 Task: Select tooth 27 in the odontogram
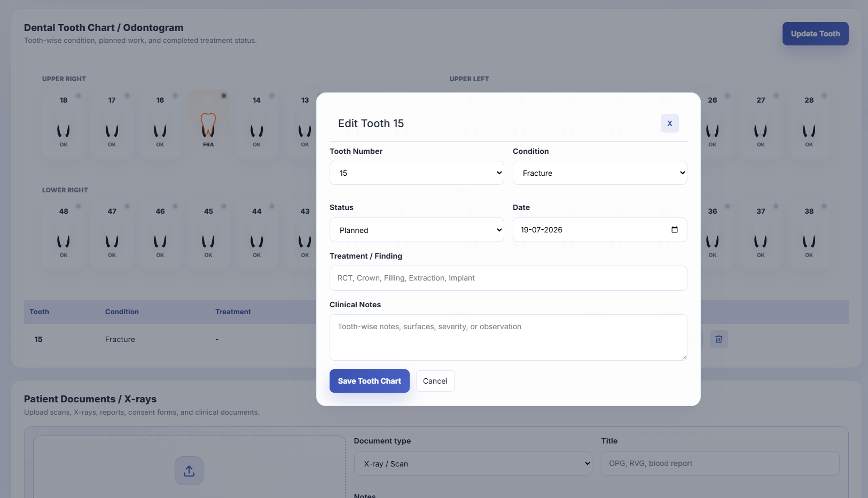(x=761, y=124)
